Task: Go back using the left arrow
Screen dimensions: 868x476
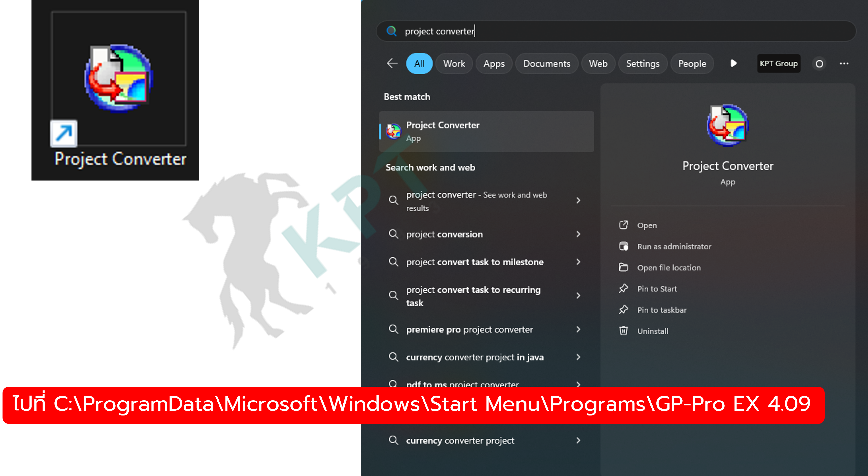Action: [x=392, y=63]
